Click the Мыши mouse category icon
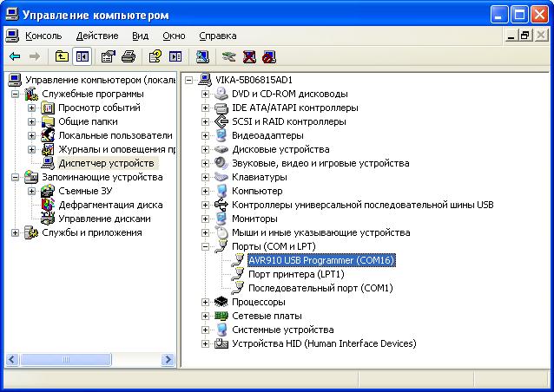Image resolution: width=554 pixels, height=392 pixels. point(221,232)
